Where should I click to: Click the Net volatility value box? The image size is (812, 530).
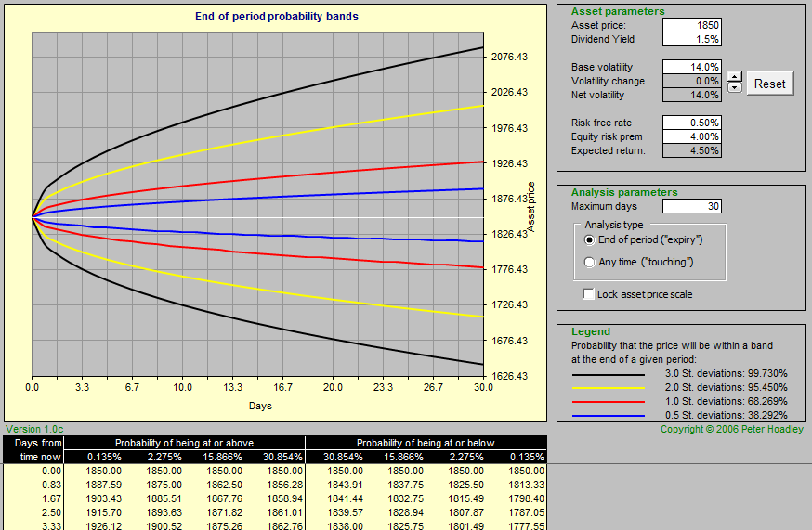click(x=692, y=95)
